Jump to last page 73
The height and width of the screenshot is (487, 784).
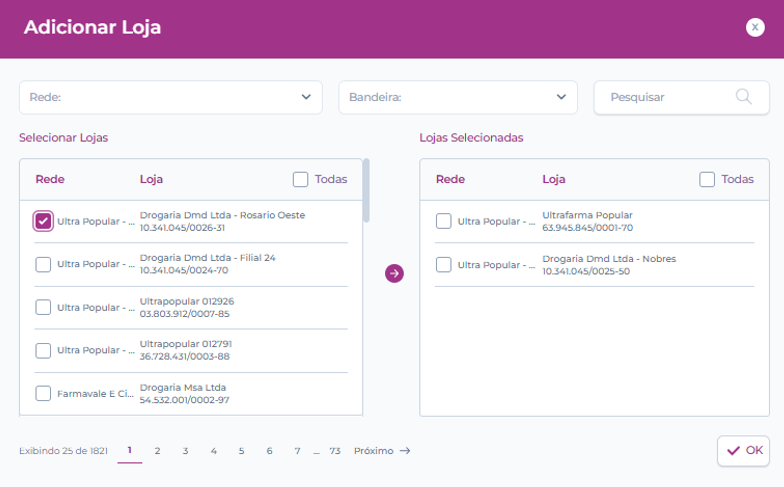tap(335, 451)
